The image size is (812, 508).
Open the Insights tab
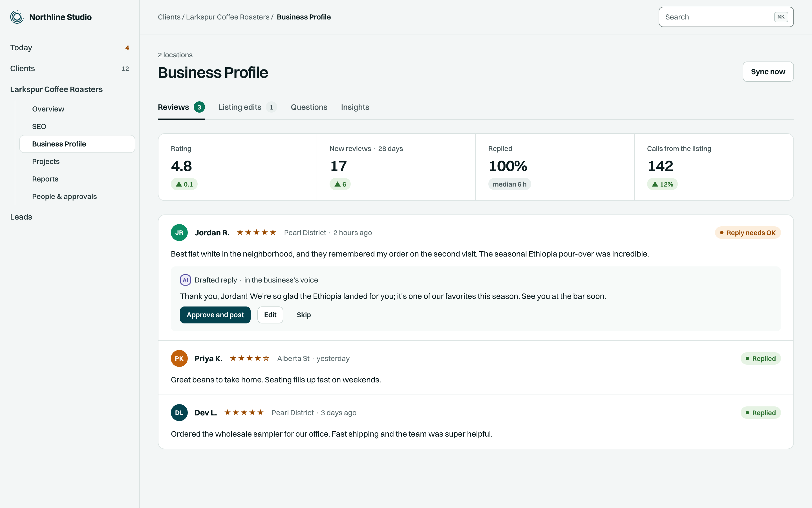tap(355, 107)
